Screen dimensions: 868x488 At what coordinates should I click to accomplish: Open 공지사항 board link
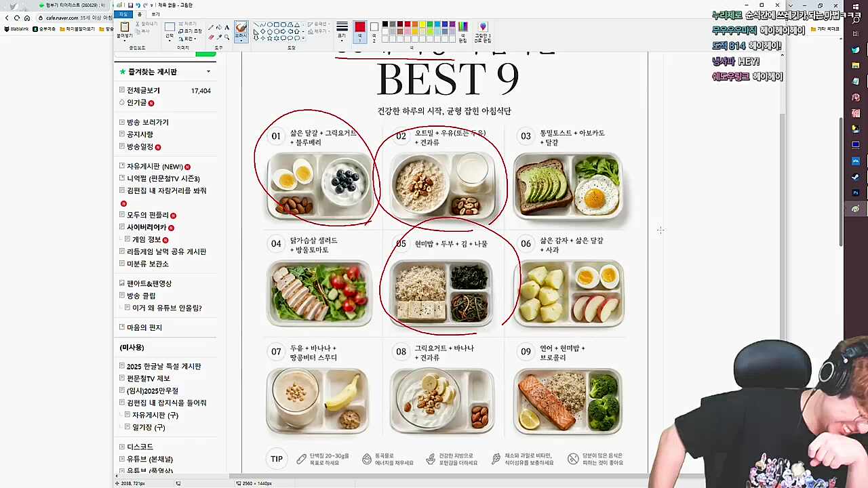click(x=140, y=134)
